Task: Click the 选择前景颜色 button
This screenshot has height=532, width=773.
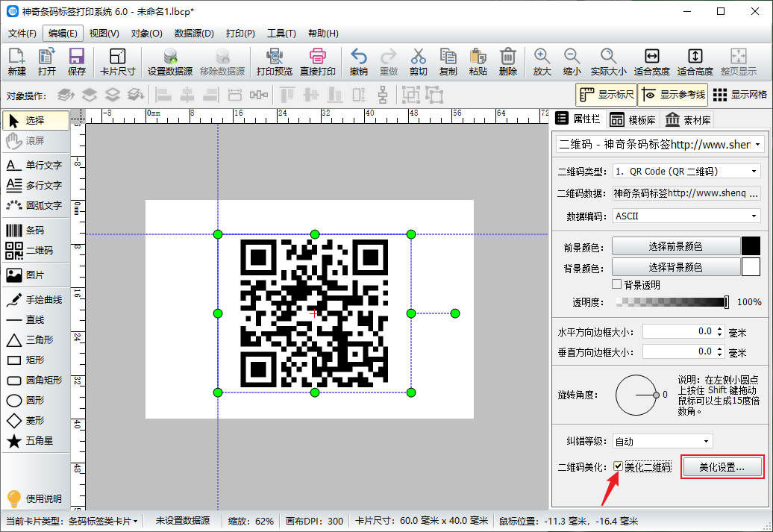Action: [x=676, y=246]
